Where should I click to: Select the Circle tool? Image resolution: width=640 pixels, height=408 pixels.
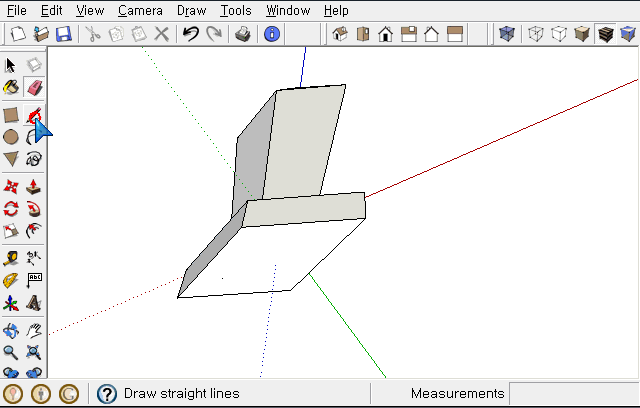click(11, 137)
